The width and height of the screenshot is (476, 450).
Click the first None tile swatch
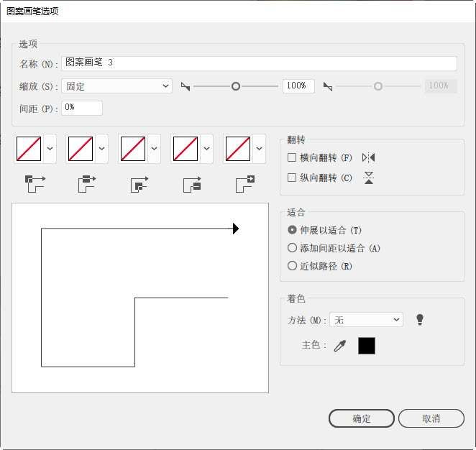pos(29,149)
